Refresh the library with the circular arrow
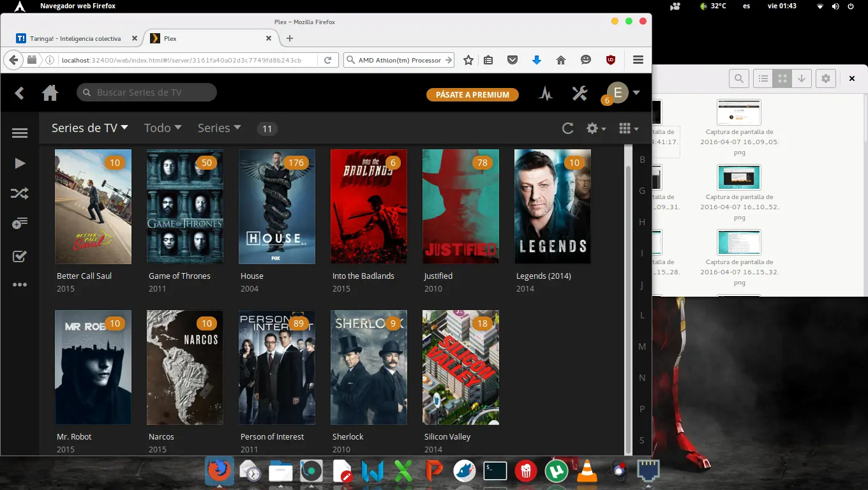This screenshot has width=868, height=490. [567, 128]
